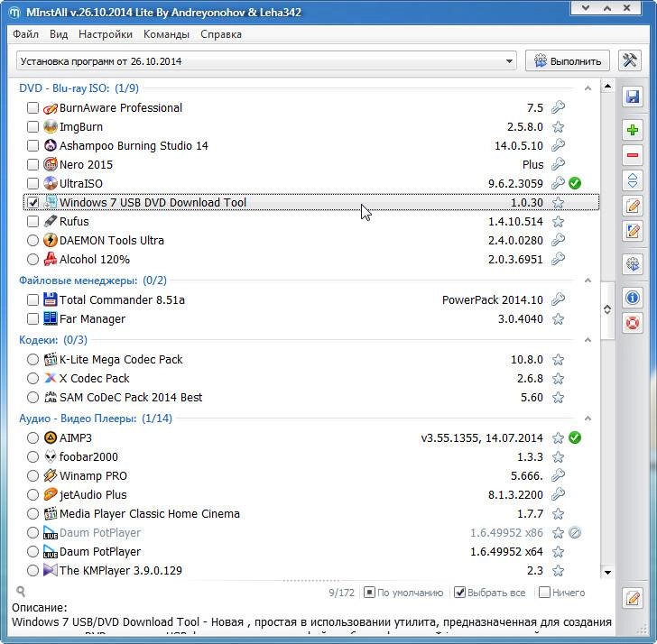
Task: Check the ImgBurn checkbox
Action: point(32,127)
